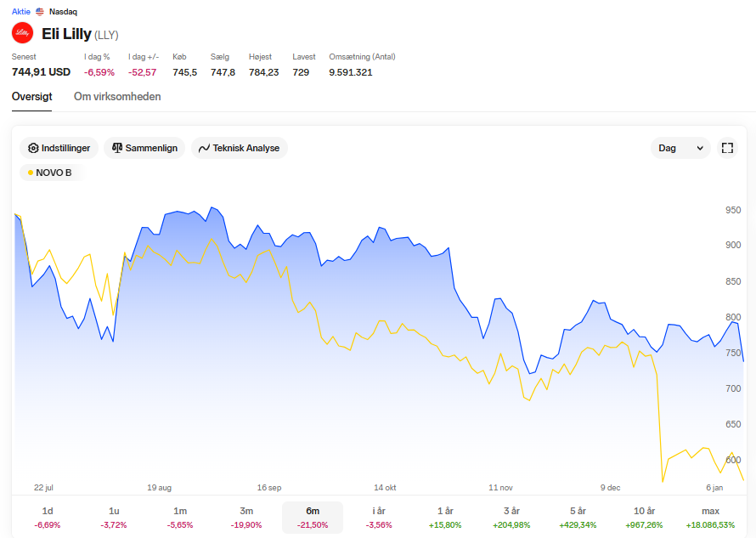Open fullscreen chart mode icon
The height and width of the screenshot is (538, 756).
727,148
